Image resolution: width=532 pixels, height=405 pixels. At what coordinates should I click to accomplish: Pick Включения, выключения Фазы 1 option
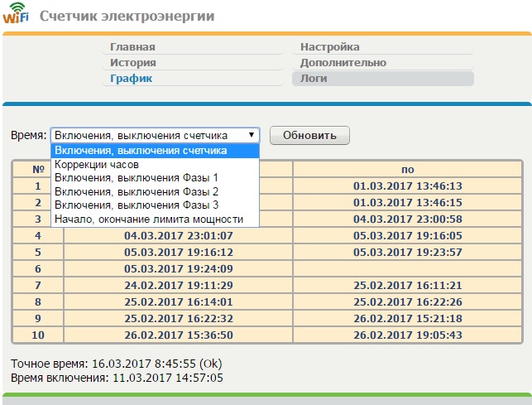(136, 178)
